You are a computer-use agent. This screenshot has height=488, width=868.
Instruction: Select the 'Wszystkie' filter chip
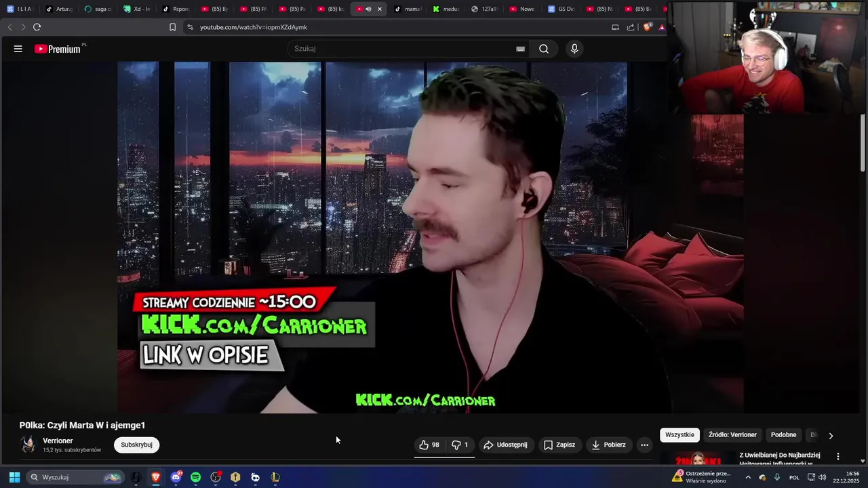coord(679,434)
